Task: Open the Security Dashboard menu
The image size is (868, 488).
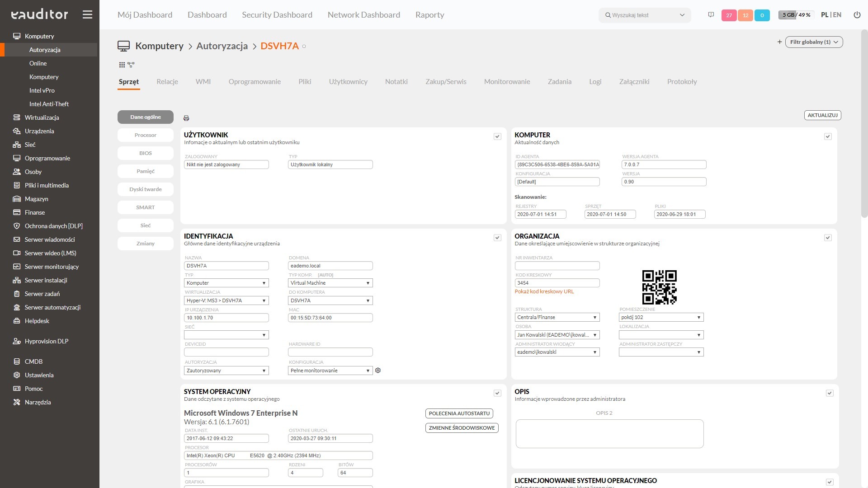Action: coord(277,15)
